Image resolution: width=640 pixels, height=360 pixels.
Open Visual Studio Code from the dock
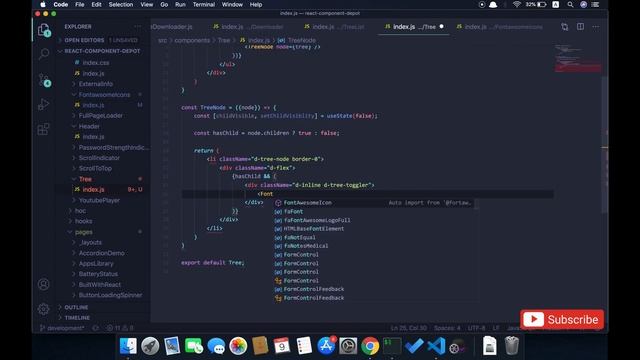pyautogui.click(x=436, y=346)
